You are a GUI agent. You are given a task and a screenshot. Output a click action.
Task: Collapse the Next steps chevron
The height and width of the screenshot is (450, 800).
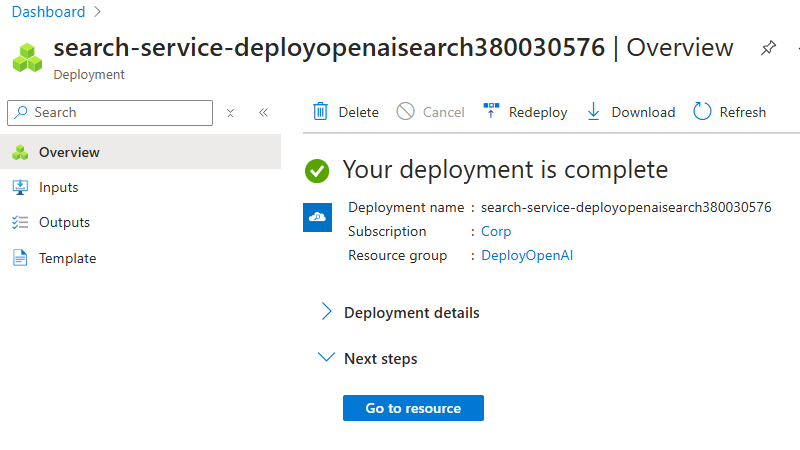tap(326, 357)
